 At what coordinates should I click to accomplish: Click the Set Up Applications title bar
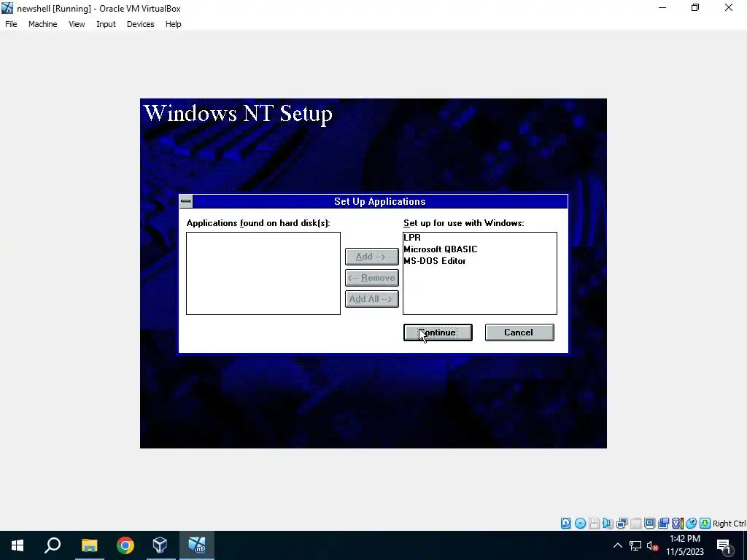pyautogui.click(x=379, y=201)
